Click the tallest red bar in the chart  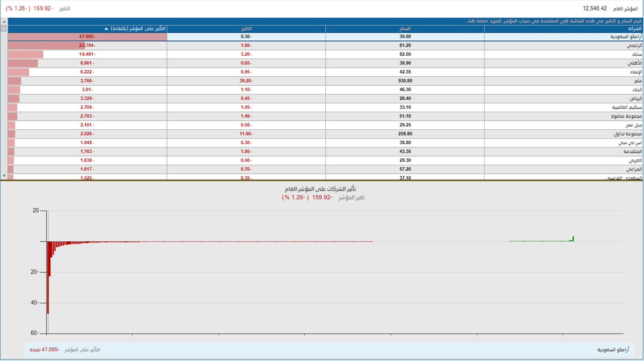pyautogui.click(x=48, y=277)
